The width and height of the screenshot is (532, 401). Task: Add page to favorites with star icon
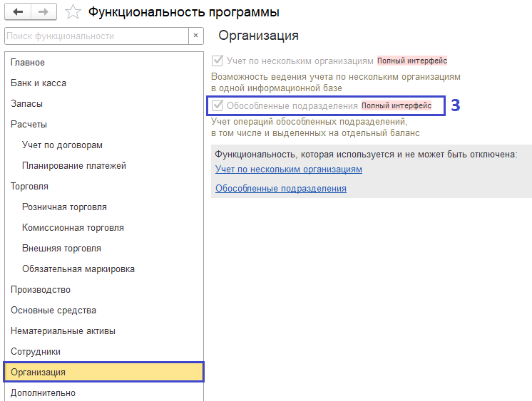click(x=72, y=12)
